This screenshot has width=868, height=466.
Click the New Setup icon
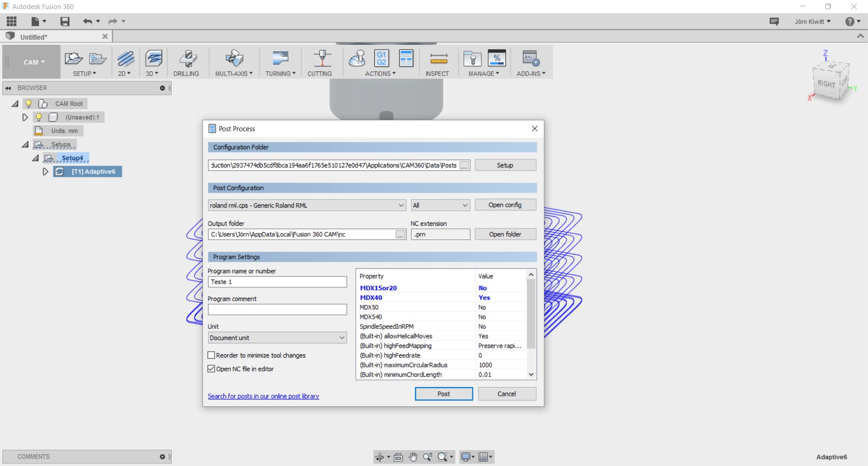pos(73,58)
